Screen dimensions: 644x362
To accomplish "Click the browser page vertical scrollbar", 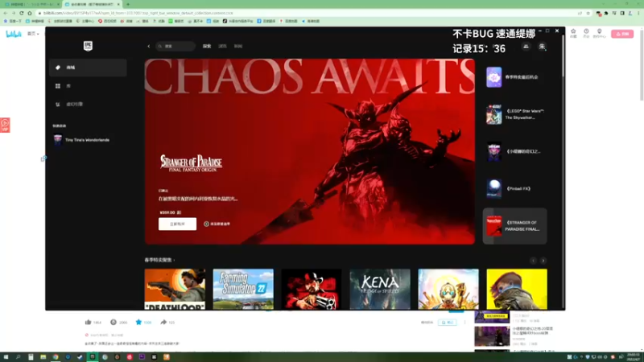I will point(642,64).
